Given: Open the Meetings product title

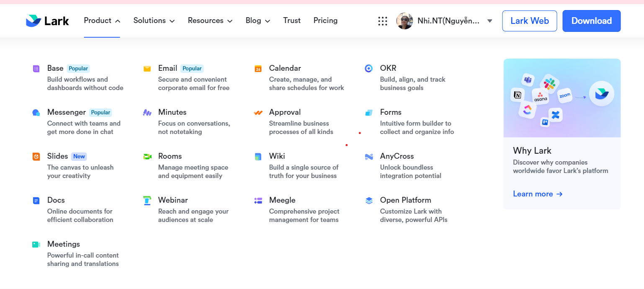Looking at the screenshot, I should coord(64,244).
